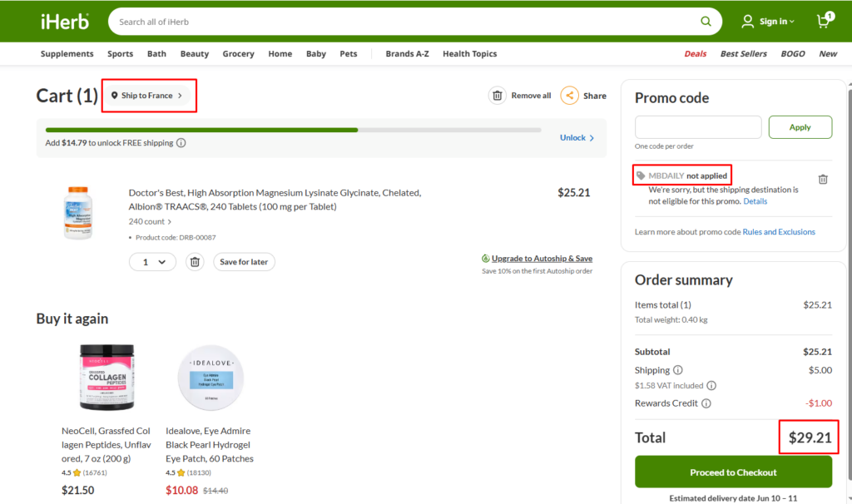
Task: Open NeoCell Grassfed Collagen title link
Action: [106, 445]
